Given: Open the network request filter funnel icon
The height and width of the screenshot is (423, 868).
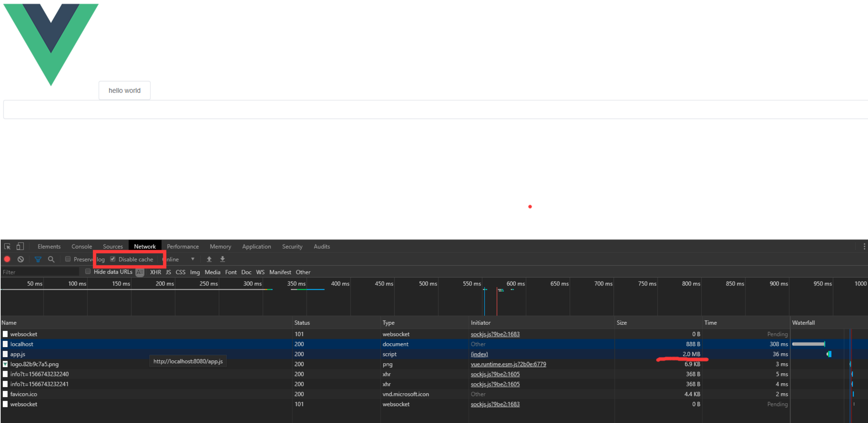Looking at the screenshot, I should coord(38,259).
